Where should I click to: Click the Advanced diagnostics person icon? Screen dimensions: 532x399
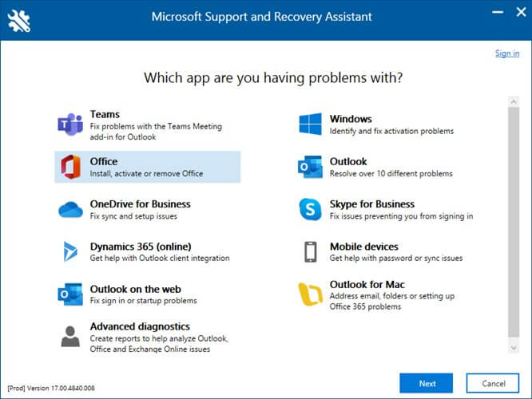70,336
